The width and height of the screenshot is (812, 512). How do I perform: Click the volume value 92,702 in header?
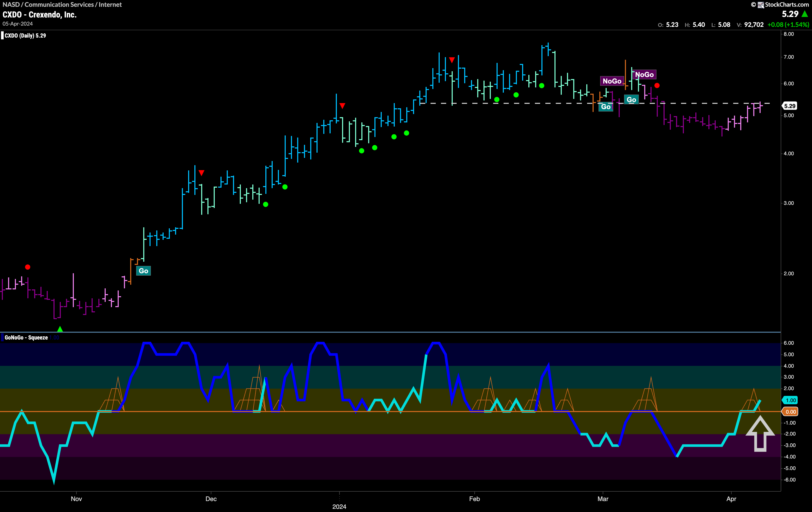754,25
